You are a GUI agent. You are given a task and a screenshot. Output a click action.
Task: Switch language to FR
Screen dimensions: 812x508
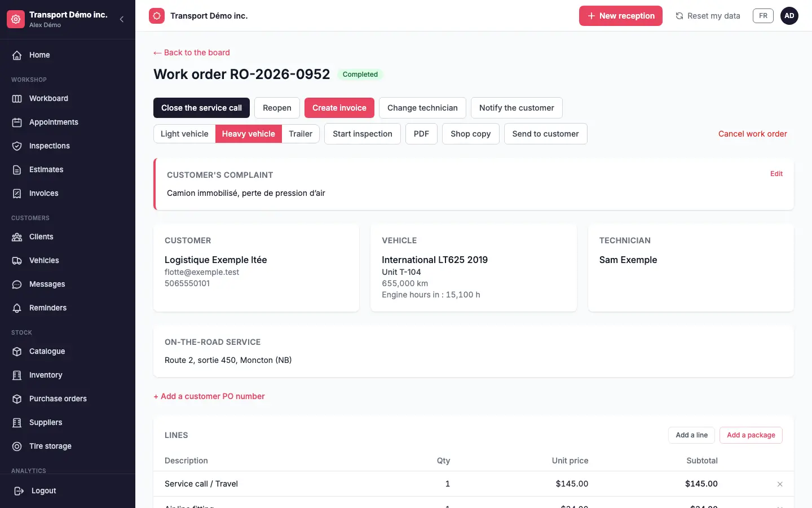point(763,16)
